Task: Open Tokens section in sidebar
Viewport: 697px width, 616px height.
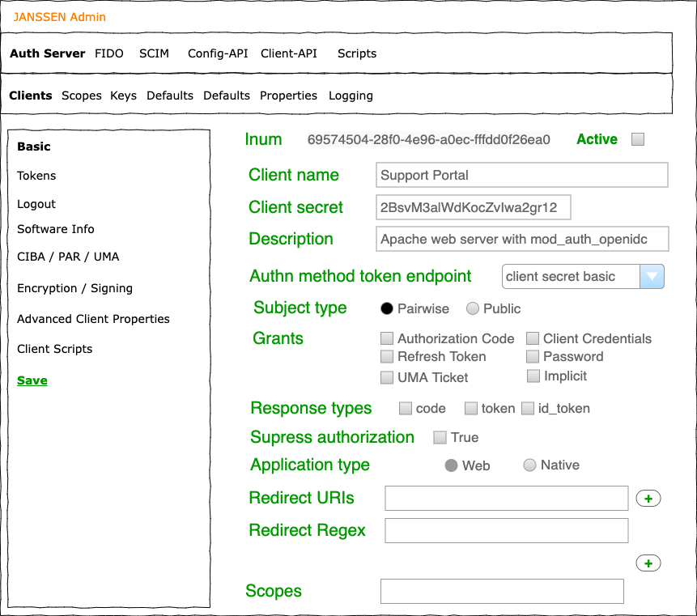Action: pos(36,176)
